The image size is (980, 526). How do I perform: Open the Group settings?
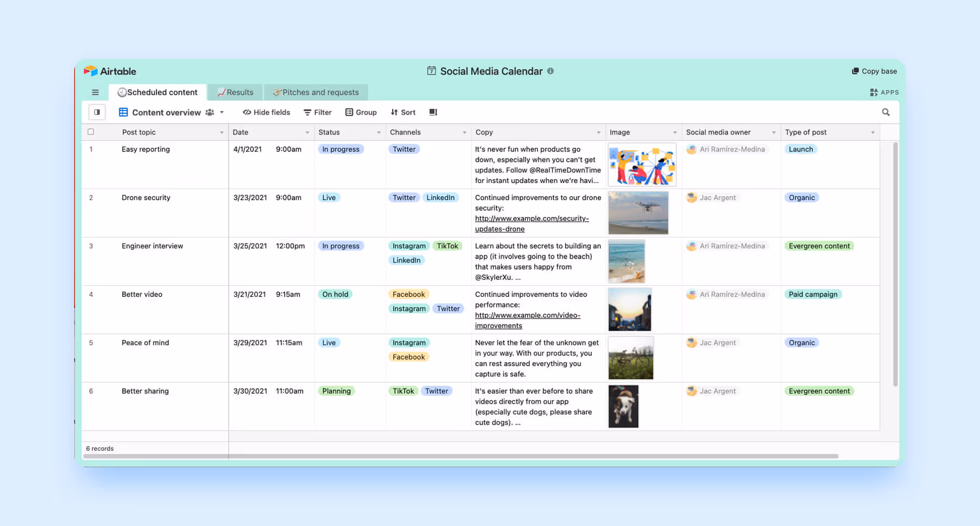(x=361, y=112)
